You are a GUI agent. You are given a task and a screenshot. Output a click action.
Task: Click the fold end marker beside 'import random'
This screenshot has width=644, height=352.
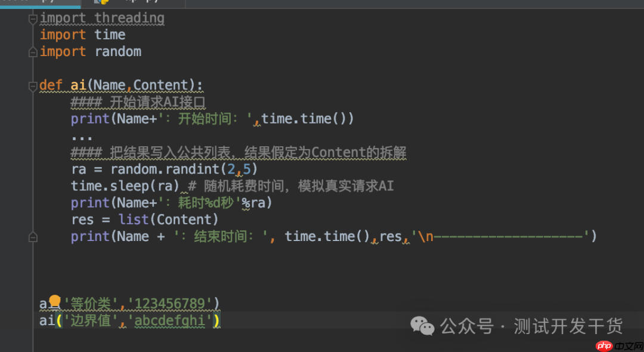click(33, 53)
